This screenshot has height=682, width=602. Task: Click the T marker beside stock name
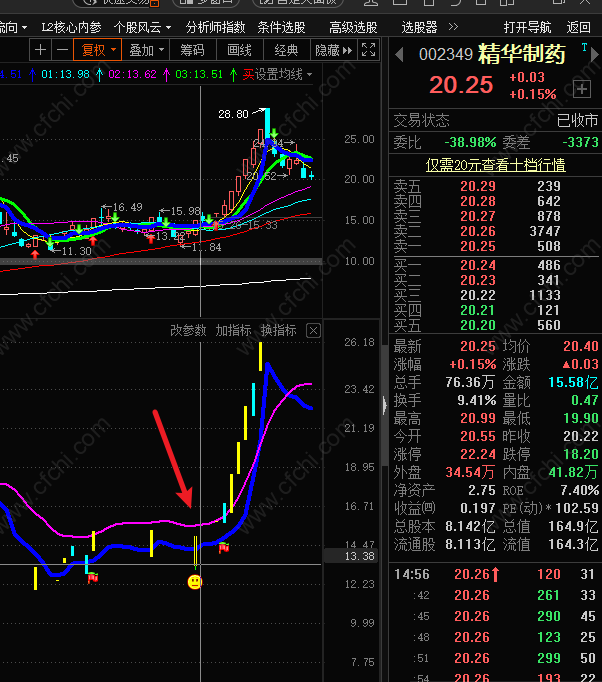pyautogui.click(x=584, y=47)
